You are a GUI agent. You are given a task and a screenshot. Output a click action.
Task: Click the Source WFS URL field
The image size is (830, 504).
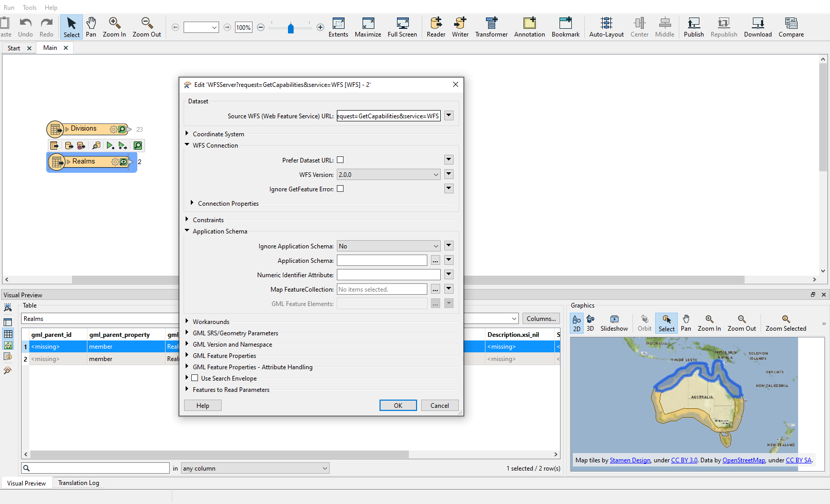(388, 116)
